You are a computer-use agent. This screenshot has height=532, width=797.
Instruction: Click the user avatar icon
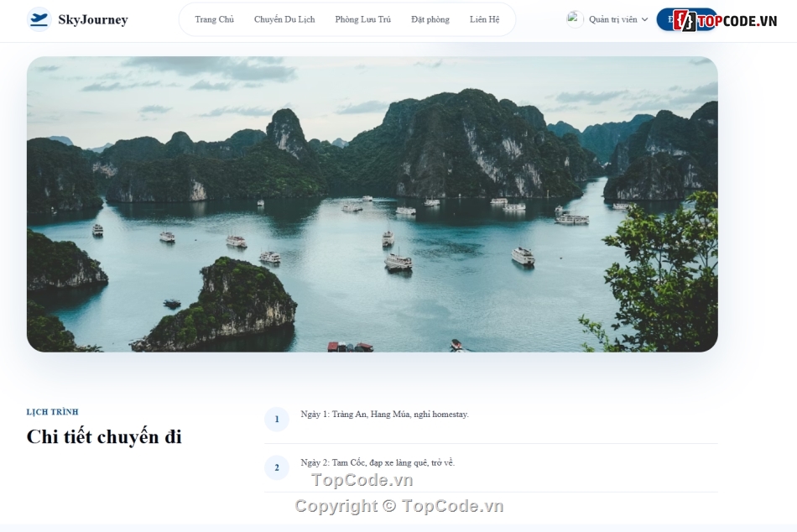[x=575, y=19]
